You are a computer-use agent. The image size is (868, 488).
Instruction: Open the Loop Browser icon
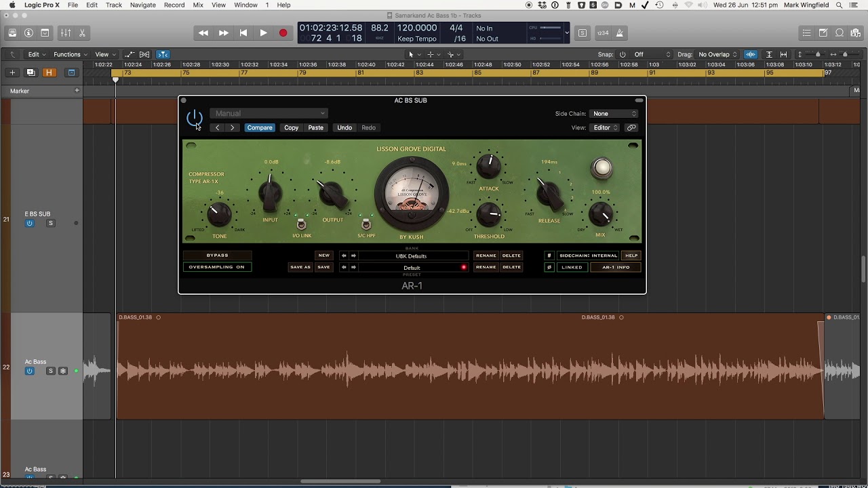click(x=840, y=33)
